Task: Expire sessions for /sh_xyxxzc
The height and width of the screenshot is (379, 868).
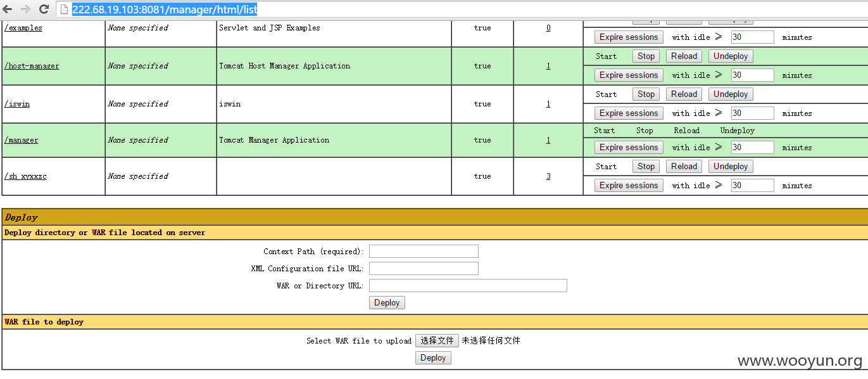Action: pos(629,186)
